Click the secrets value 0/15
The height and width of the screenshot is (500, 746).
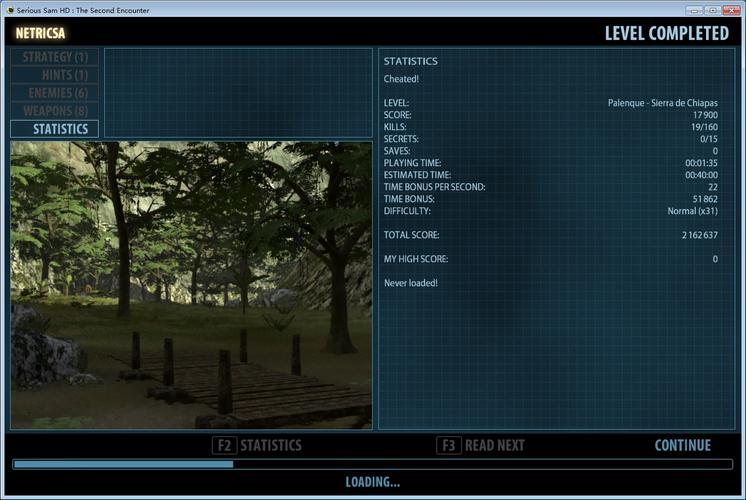[x=709, y=139]
